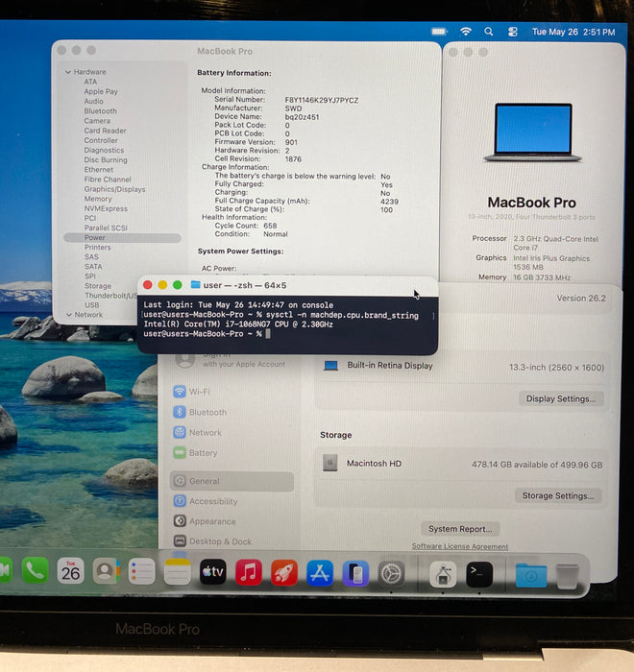
Task: Open the Downloads folder in the Dock
Action: (x=531, y=576)
